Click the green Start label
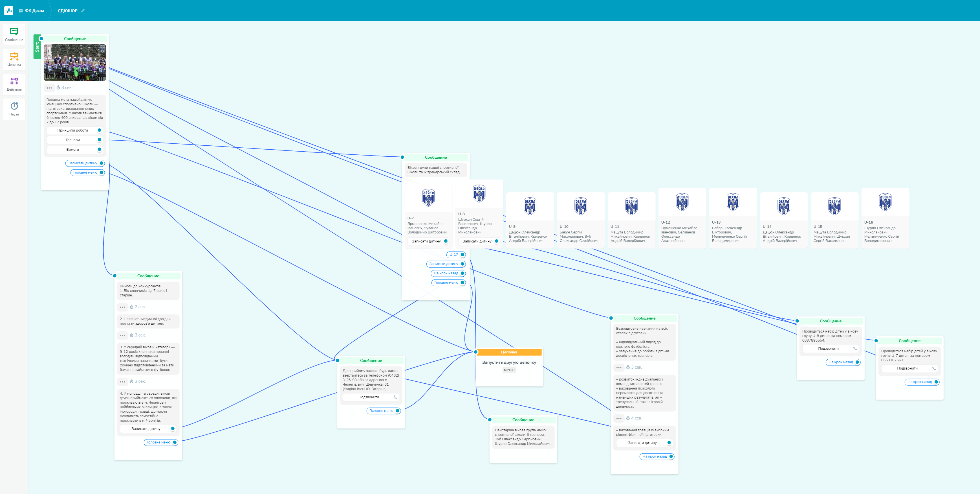This screenshot has height=494, width=980. click(x=37, y=47)
